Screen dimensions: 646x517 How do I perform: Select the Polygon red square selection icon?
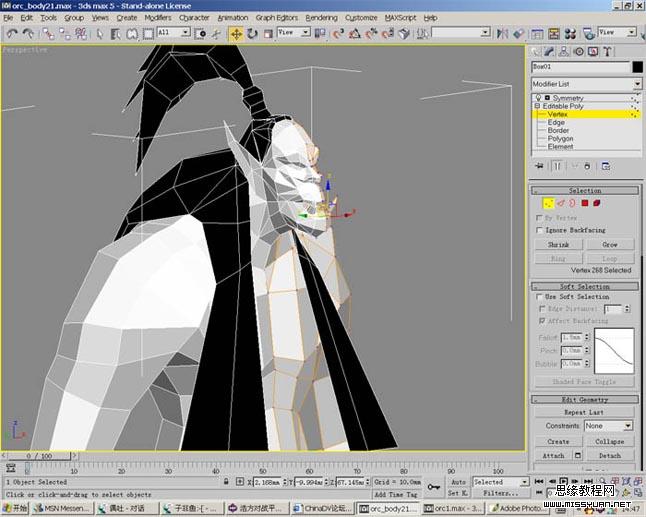coord(585,203)
